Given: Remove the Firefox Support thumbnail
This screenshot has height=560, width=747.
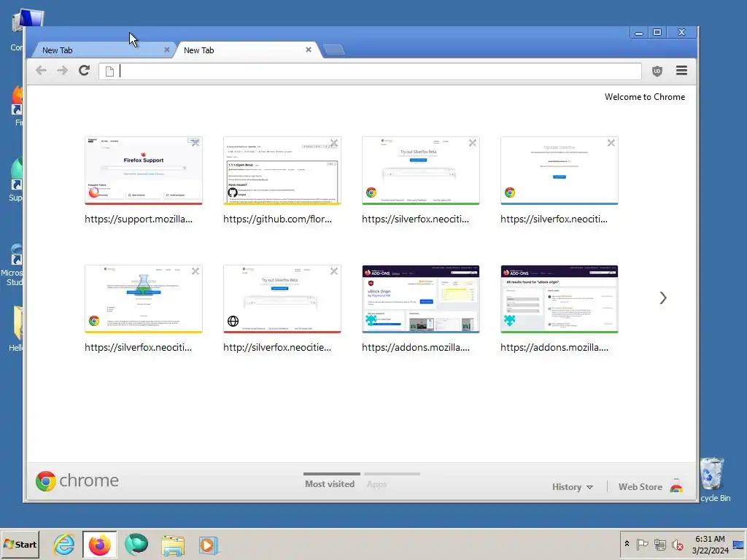Looking at the screenshot, I should click(x=196, y=143).
